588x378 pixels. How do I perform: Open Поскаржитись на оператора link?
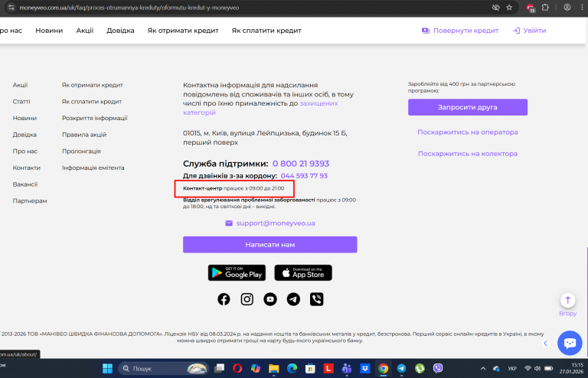tap(468, 132)
